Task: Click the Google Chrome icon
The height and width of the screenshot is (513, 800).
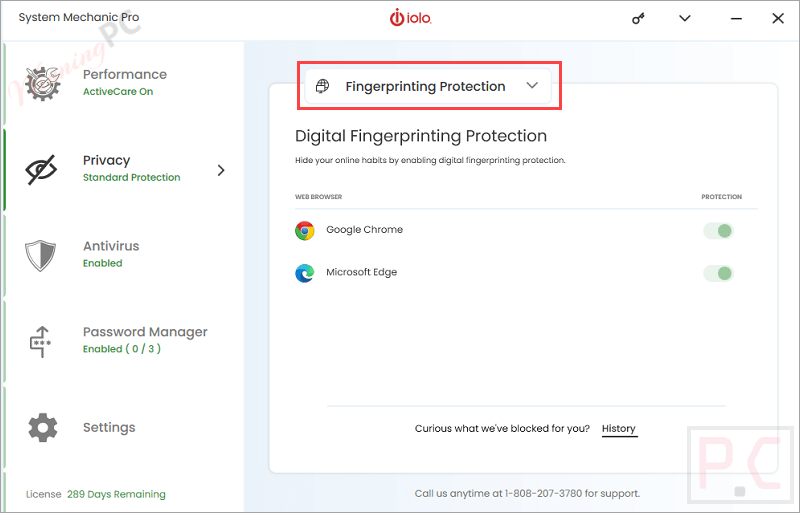Action: point(305,231)
